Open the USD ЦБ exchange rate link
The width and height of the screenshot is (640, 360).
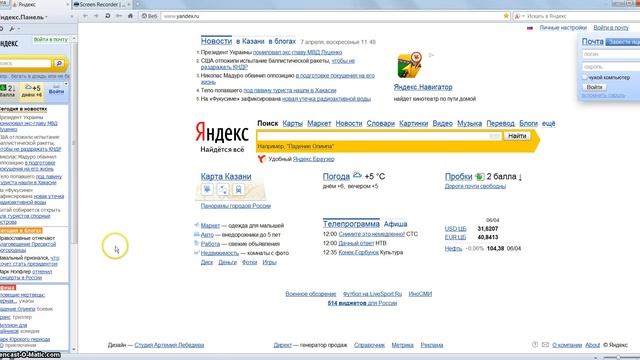pos(455,229)
